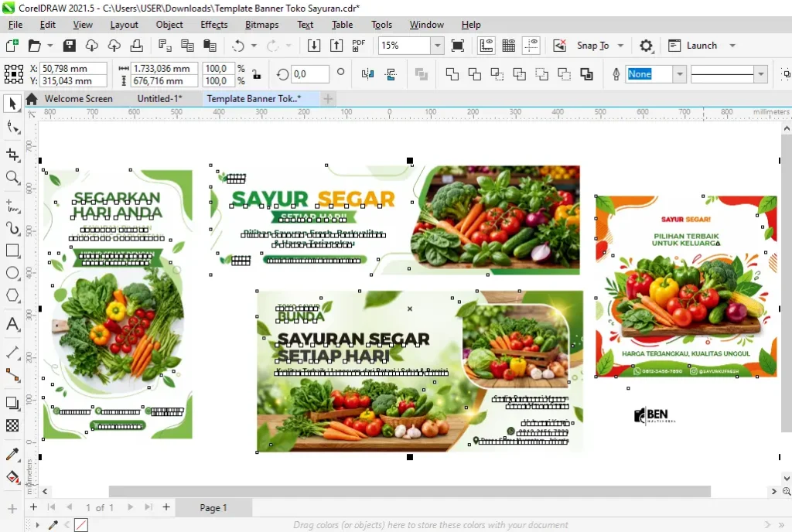Select the Artistic Media tool
The height and width of the screenshot is (532, 792).
(x=12, y=229)
